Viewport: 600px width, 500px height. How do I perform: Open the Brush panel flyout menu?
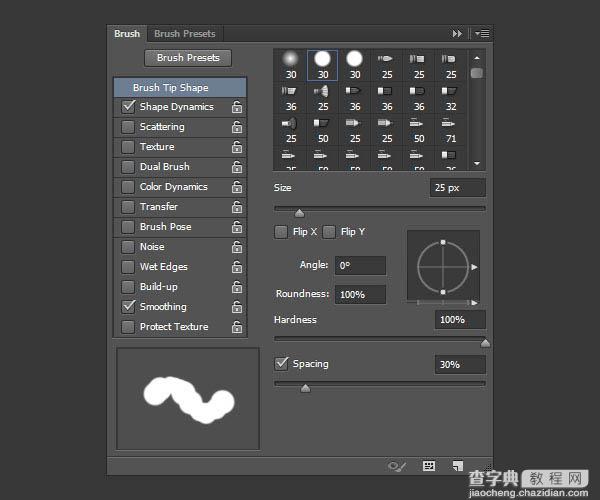(482, 34)
